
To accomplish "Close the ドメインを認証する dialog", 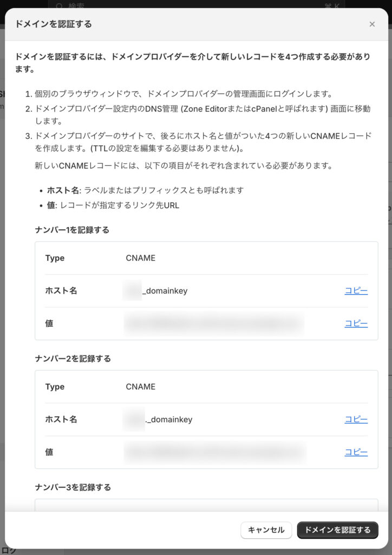I will [x=372, y=24].
